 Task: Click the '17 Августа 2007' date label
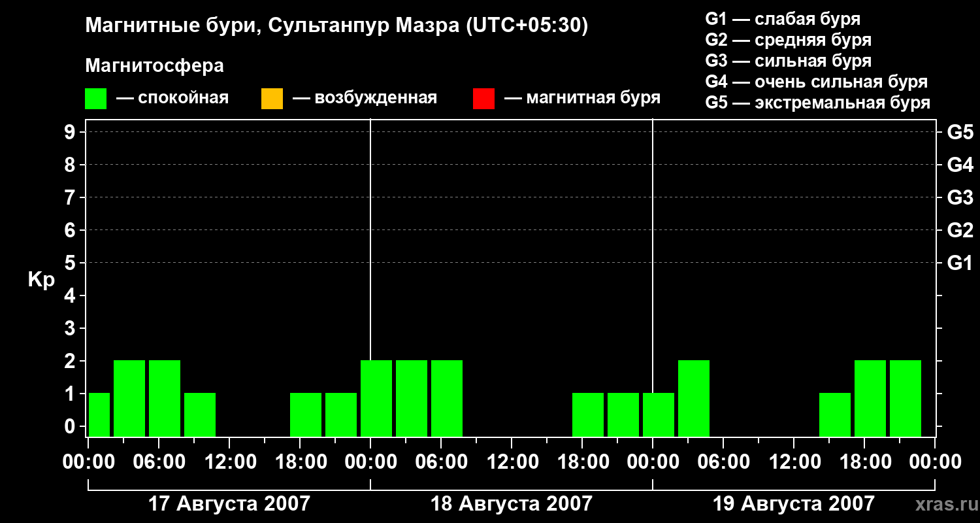tap(229, 504)
